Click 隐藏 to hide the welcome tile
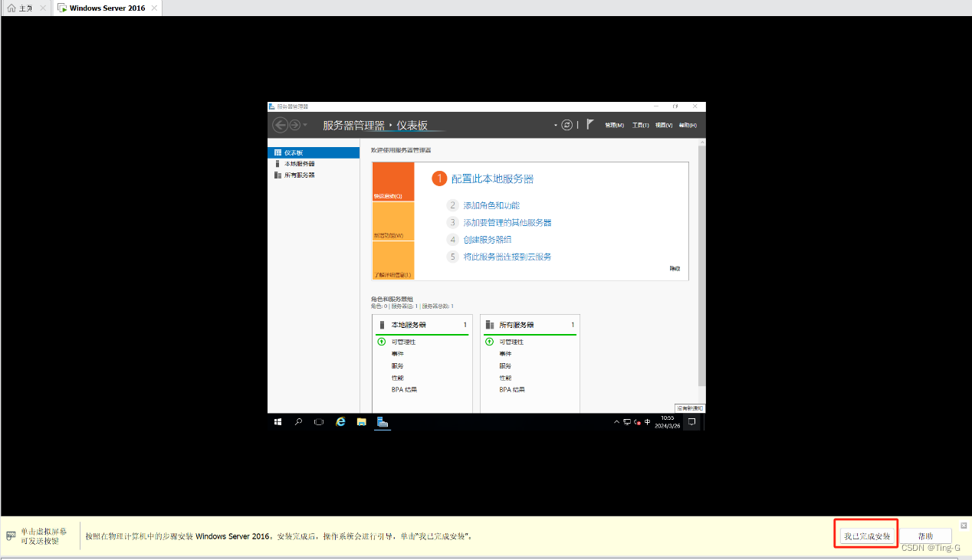Image resolution: width=972 pixels, height=560 pixels. (675, 268)
